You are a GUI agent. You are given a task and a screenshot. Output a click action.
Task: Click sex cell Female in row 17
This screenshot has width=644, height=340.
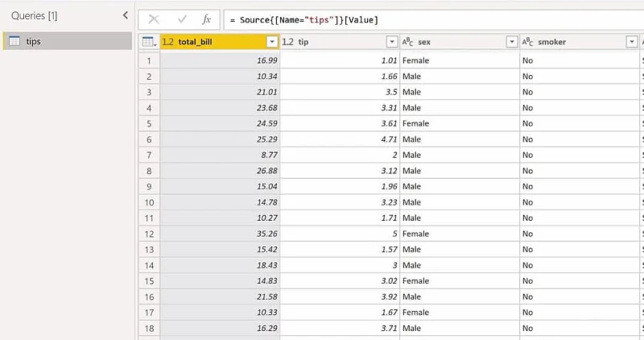click(x=460, y=313)
